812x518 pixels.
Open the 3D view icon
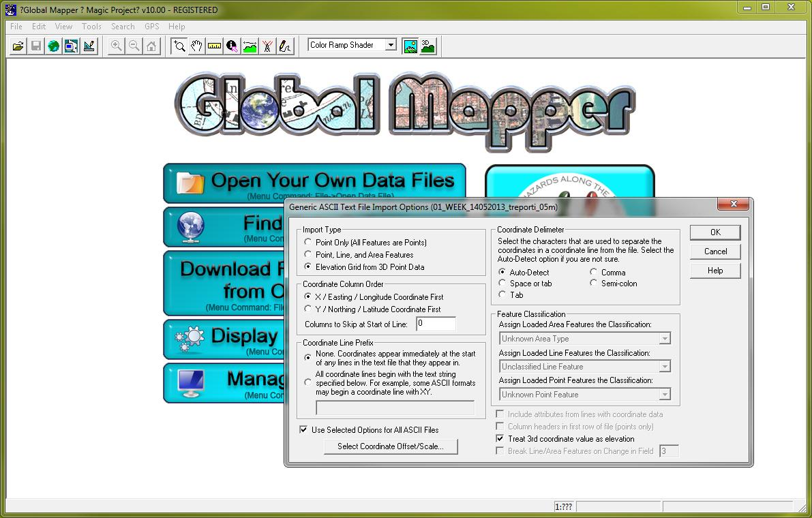tap(427, 46)
